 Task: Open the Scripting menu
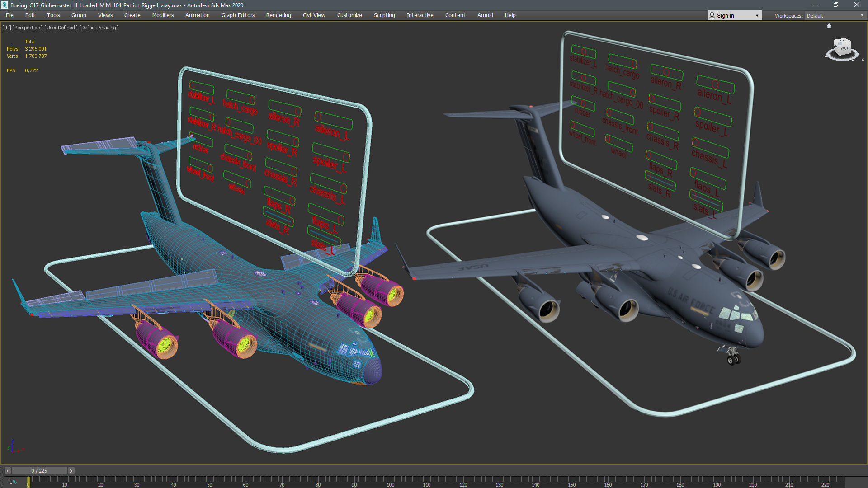[384, 15]
